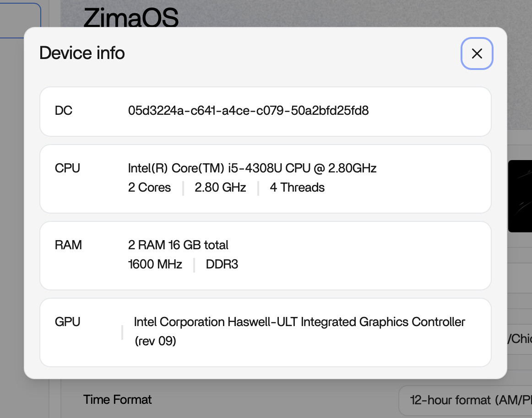Viewport: 532px width, 418px height.
Task: Click the ZimaOS heading behind the dialog
Action: (130, 18)
